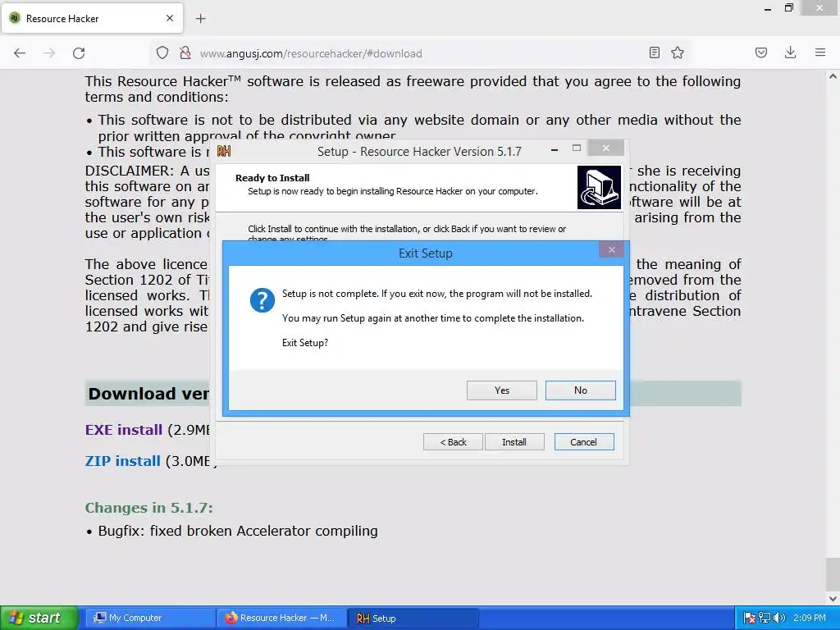Click the 'Changes in 5.1.7:' heading

click(149, 508)
